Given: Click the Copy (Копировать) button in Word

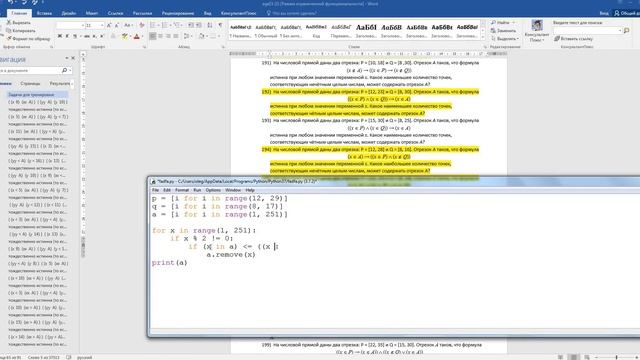Looking at the screenshot, I should pyautogui.click(x=21, y=31).
